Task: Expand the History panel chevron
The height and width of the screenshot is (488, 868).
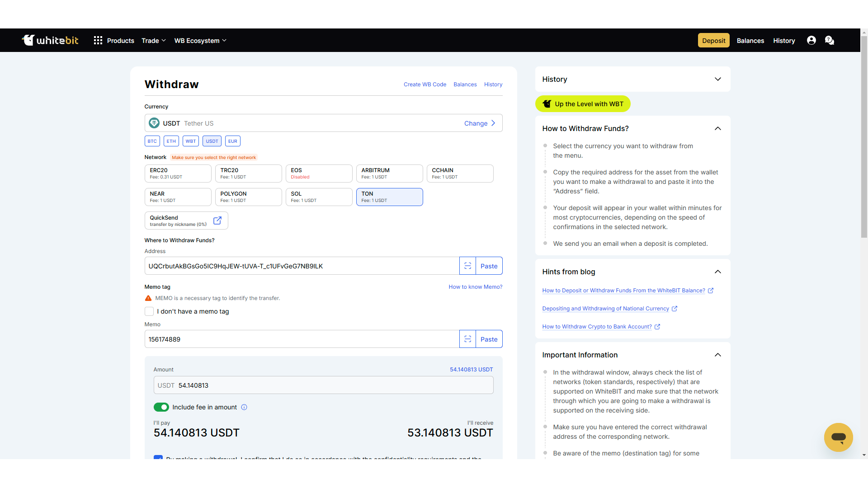Action: tap(718, 79)
